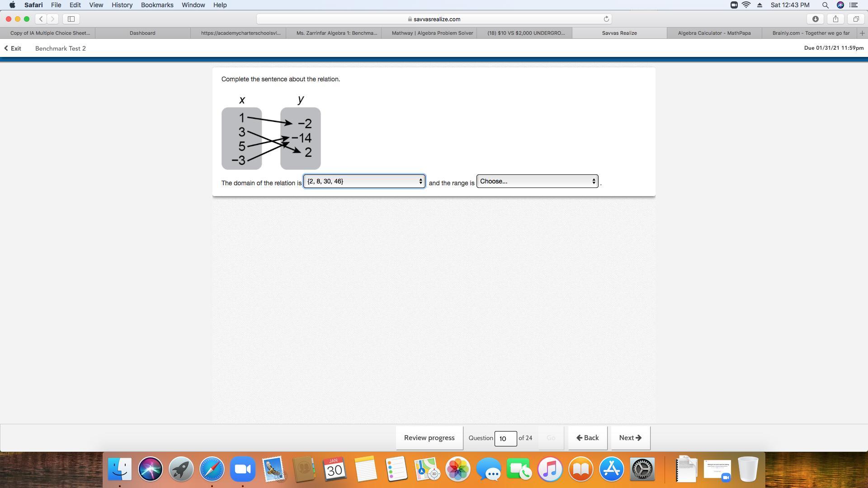Switch to Brainly.com tab
Viewport: 868px width, 488px height.
click(x=810, y=33)
